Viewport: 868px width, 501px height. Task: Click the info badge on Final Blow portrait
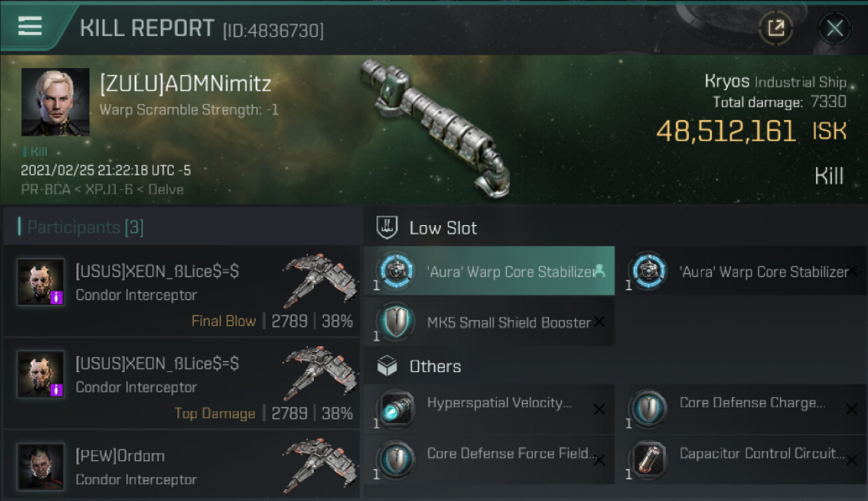point(57,297)
